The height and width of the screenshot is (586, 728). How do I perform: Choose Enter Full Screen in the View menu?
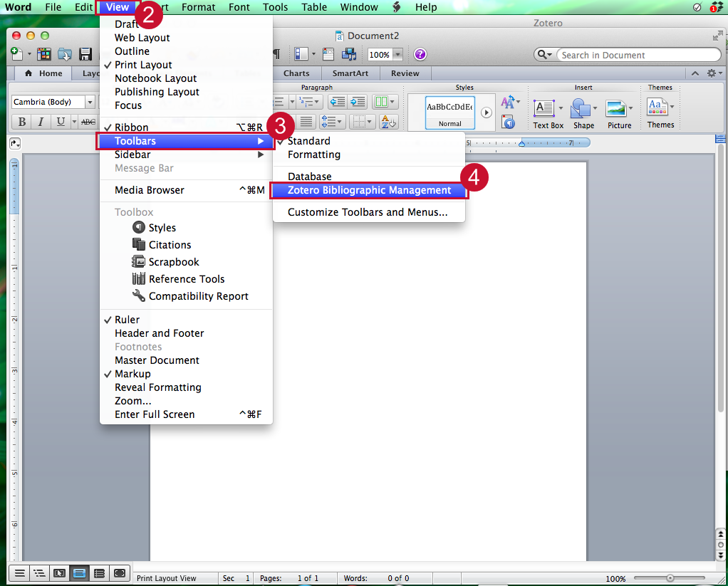coord(186,414)
